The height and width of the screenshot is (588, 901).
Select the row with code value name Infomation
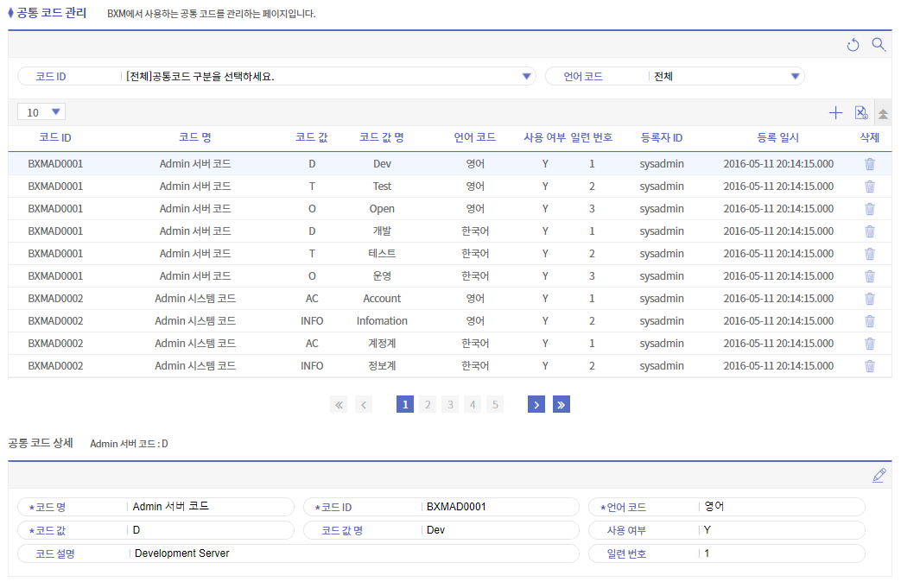(x=450, y=321)
